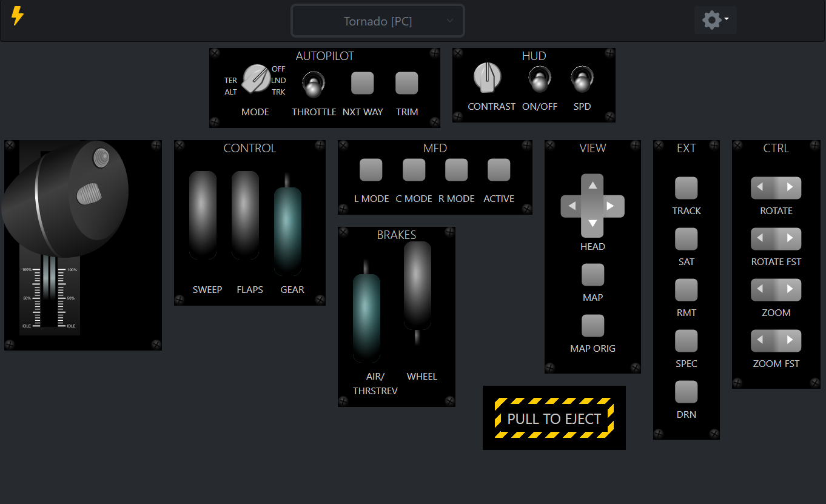Engage the AIR/THRSTREV brake lever
This screenshot has width=826, height=504.
366,317
